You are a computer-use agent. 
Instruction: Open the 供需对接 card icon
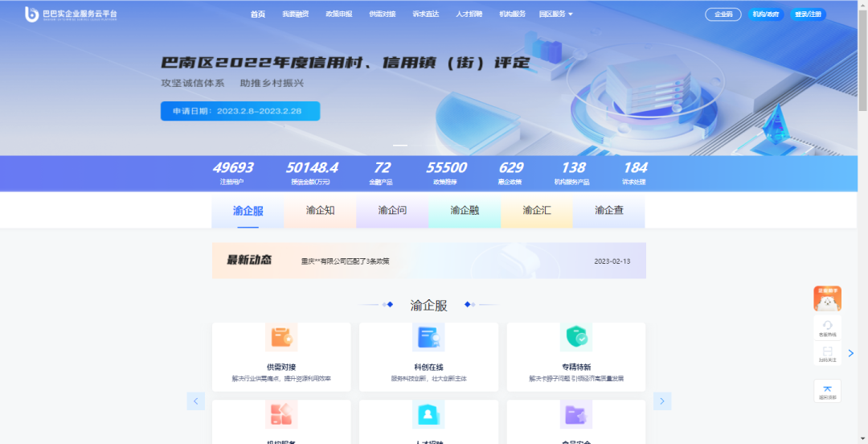point(281,337)
